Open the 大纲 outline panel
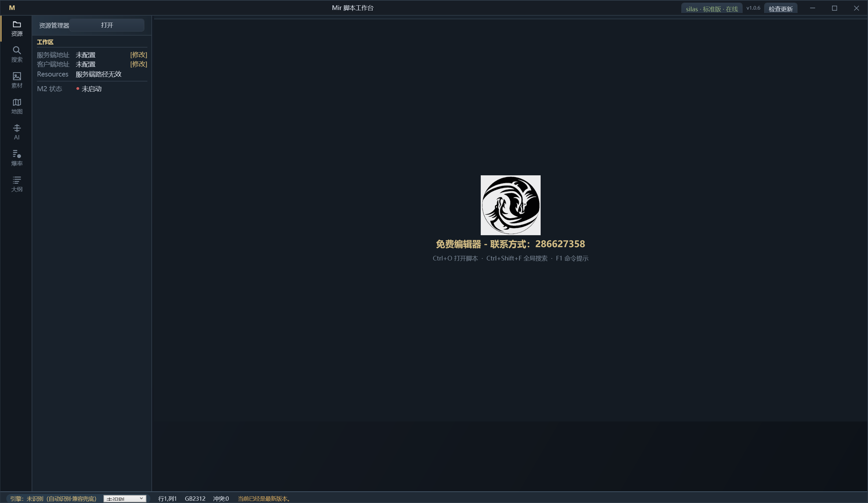This screenshot has width=868, height=503. 17,184
